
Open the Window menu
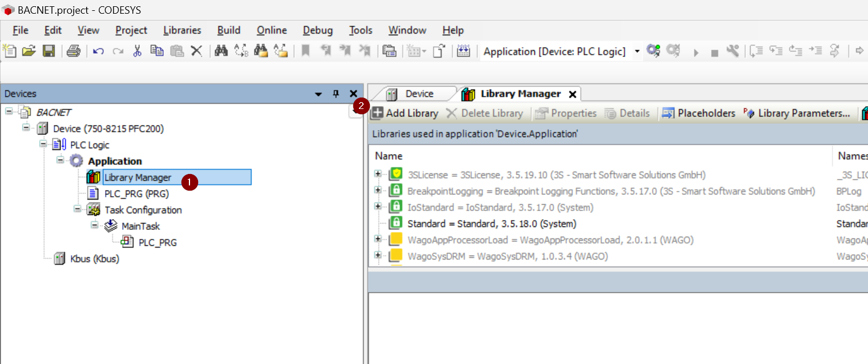point(407,30)
